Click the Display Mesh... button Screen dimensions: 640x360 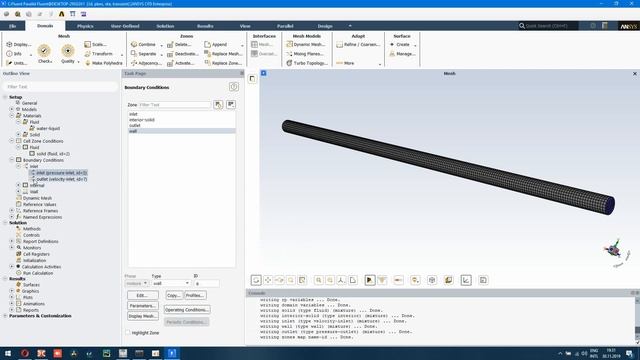[x=142, y=316]
